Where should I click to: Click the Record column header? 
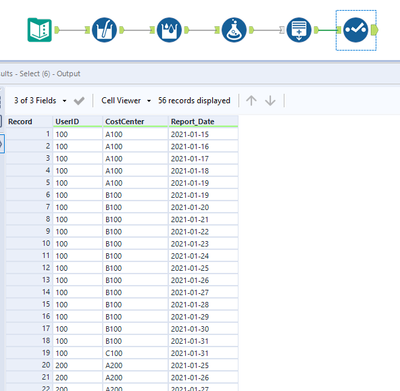(29, 121)
